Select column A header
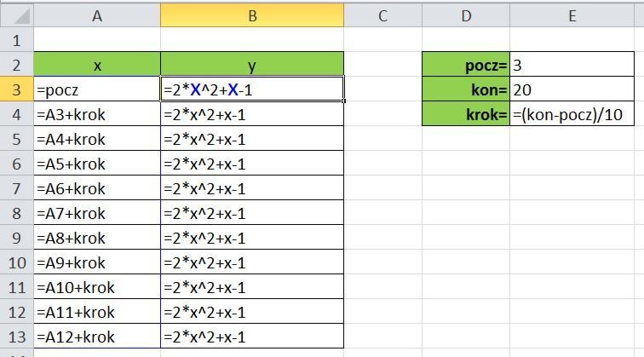Screen dimensions: 644x357 click(97, 15)
